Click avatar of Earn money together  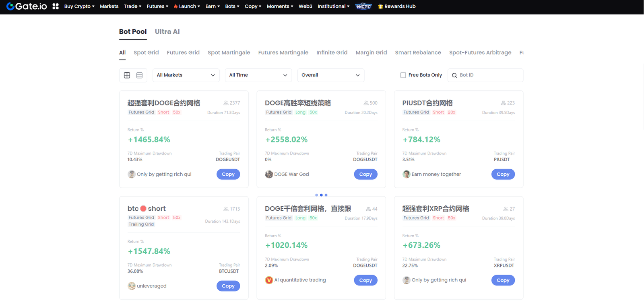pyautogui.click(x=407, y=174)
